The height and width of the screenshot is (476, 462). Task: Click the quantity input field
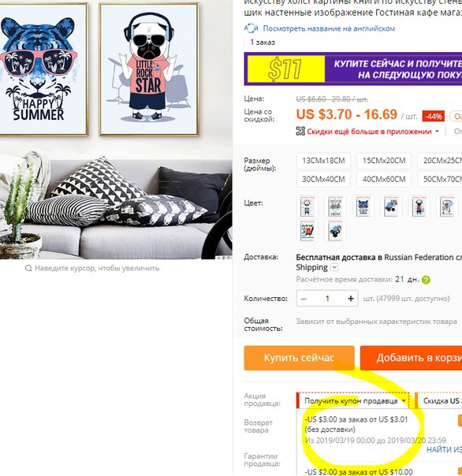pyautogui.click(x=327, y=299)
